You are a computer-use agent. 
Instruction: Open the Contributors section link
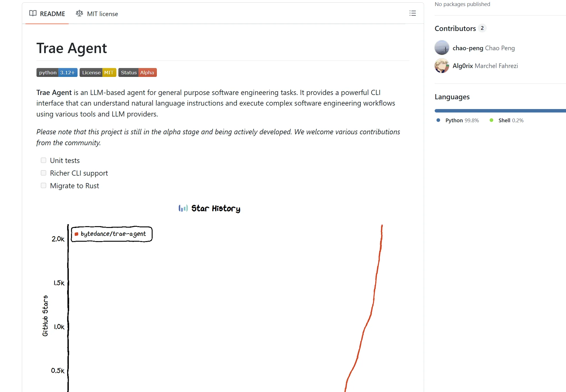pyautogui.click(x=455, y=28)
